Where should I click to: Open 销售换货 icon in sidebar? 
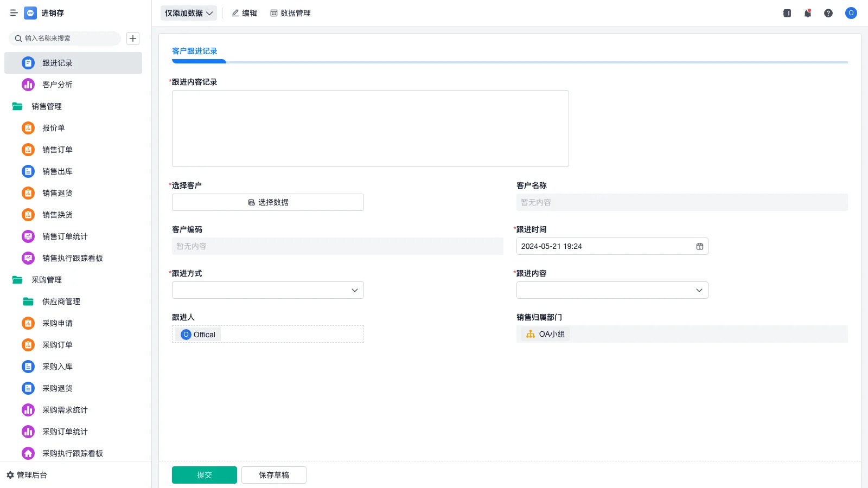click(x=28, y=215)
